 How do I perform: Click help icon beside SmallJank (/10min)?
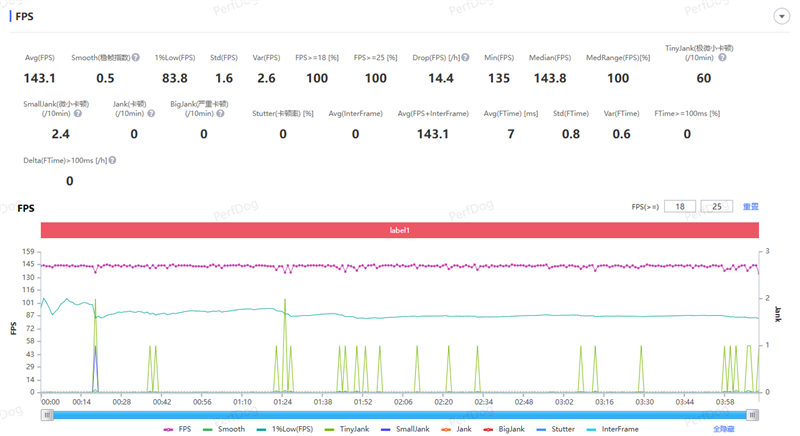pyautogui.click(x=78, y=114)
